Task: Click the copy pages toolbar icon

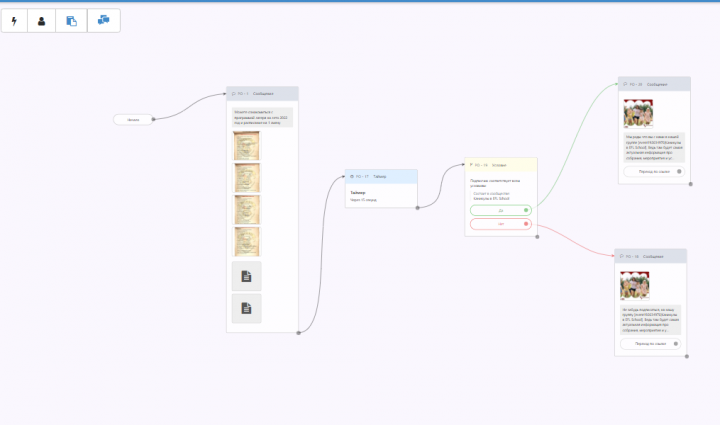Action: [71, 21]
